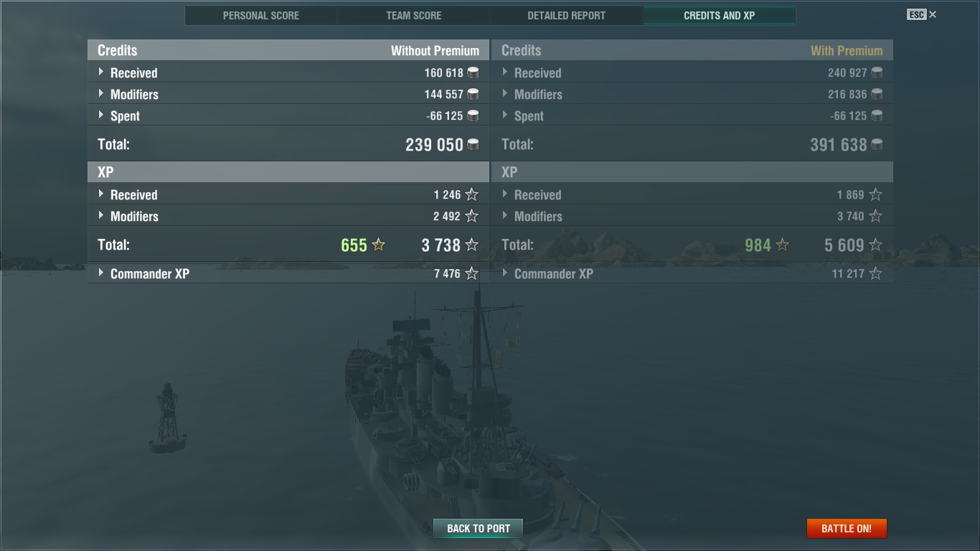Open the Detailed Report tab
Screen dimensions: 980x551
567,15
